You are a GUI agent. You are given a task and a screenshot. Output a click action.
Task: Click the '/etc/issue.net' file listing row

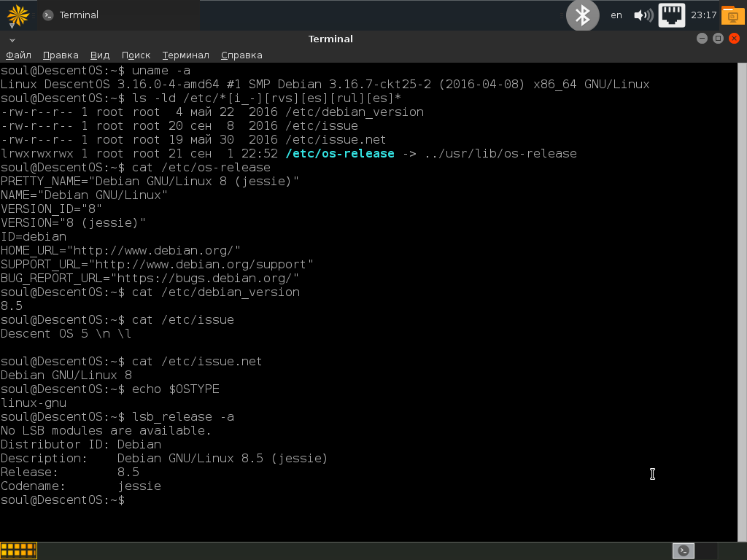193,140
